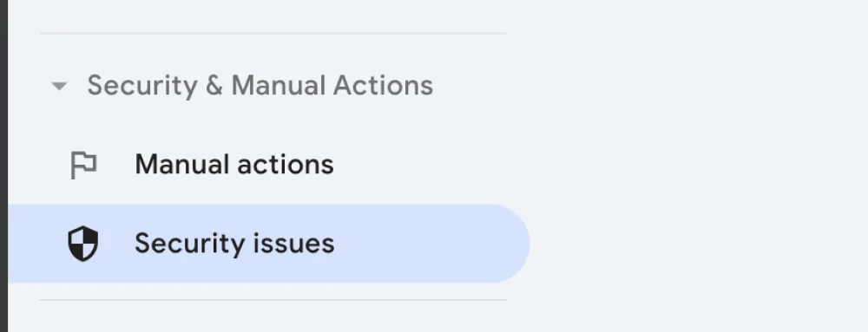Click the blue highlighted pill of Security issues

click(x=268, y=244)
